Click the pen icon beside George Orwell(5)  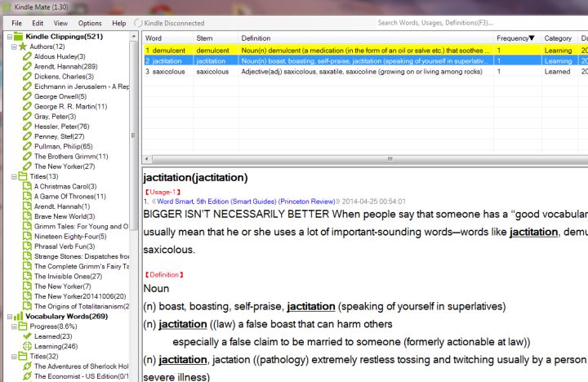coord(27,96)
